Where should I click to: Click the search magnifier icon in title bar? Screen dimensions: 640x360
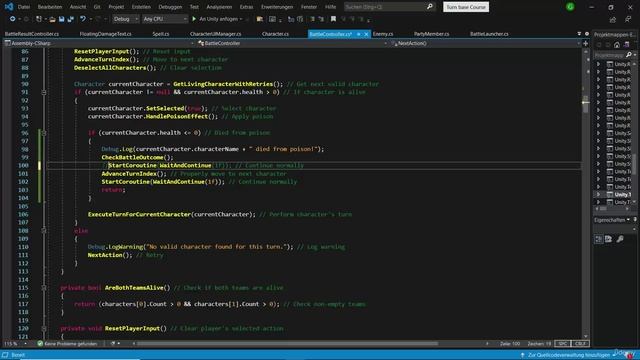430,7
